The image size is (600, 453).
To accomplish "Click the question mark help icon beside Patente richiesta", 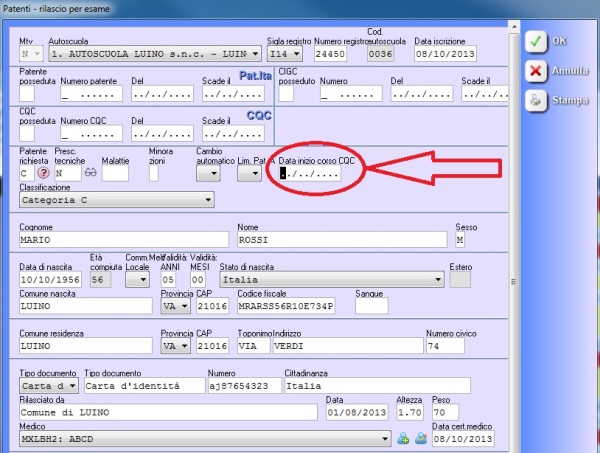I will pos(43,172).
